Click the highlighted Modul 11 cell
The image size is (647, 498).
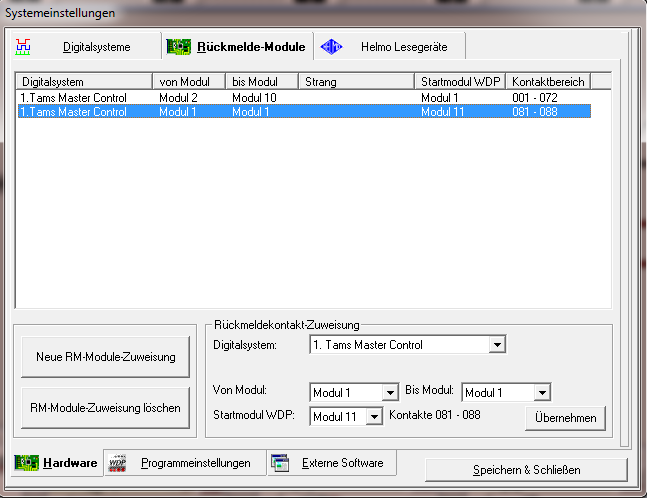(442, 111)
